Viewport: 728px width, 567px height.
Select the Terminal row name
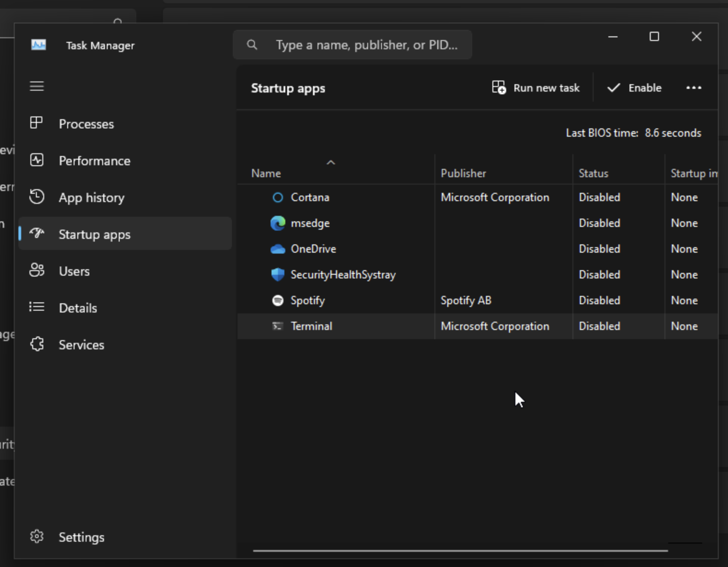(x=311, y=326)
